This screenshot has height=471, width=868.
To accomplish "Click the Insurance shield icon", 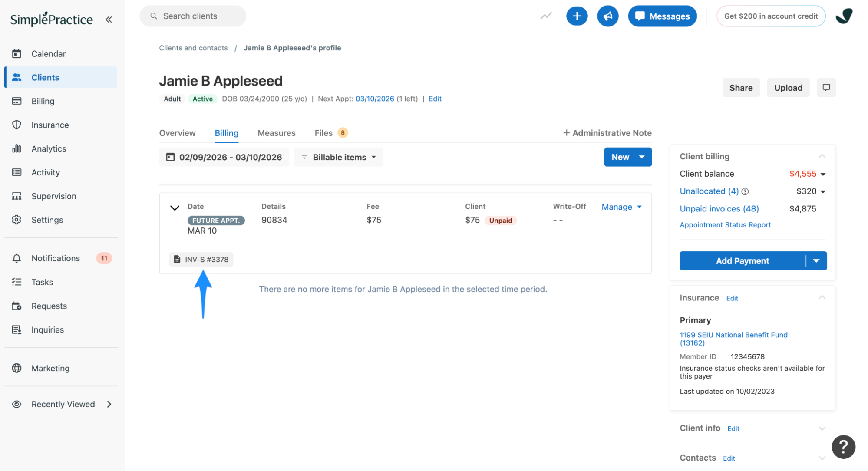I will tap(17, 125).
